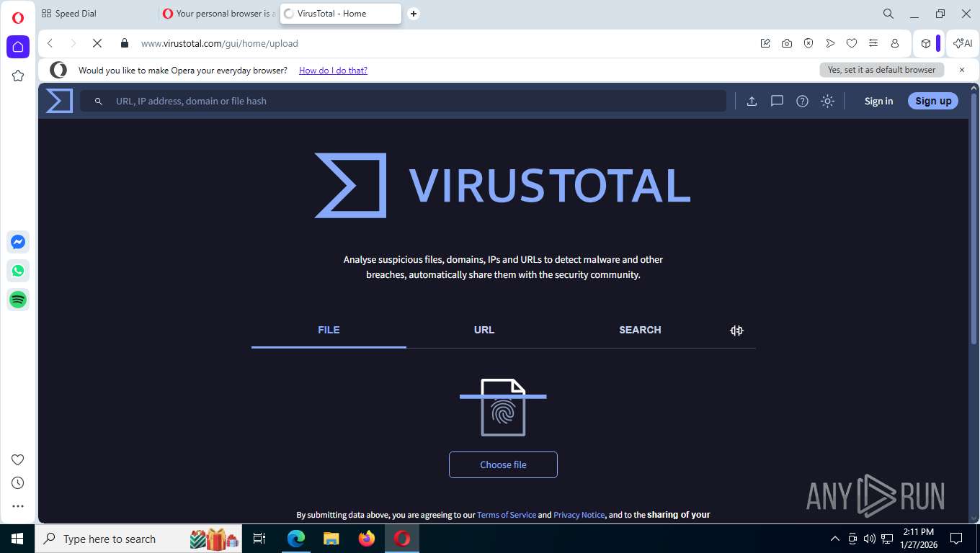Open the Windows Start menu
980x553 pixels.
[17, 539]
